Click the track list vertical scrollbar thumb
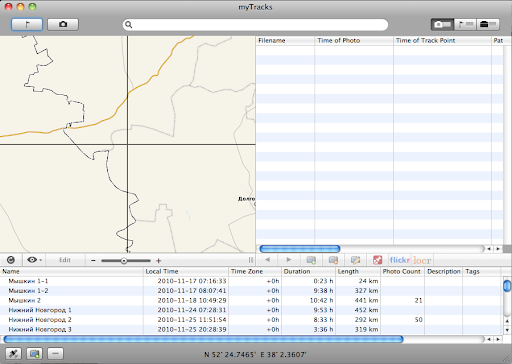The image size is (512, 364). [507, 286]
